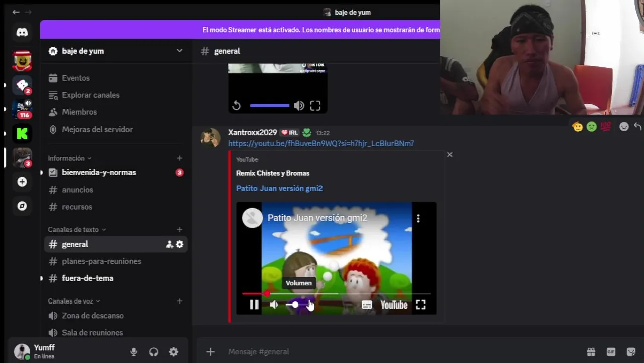Replay the upper TikTok video
Screen dimensions: 644x363
[236, 106]
